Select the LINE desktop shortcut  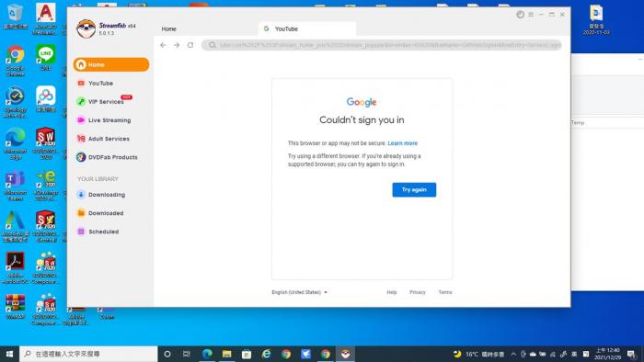click(x=46, y=58)
